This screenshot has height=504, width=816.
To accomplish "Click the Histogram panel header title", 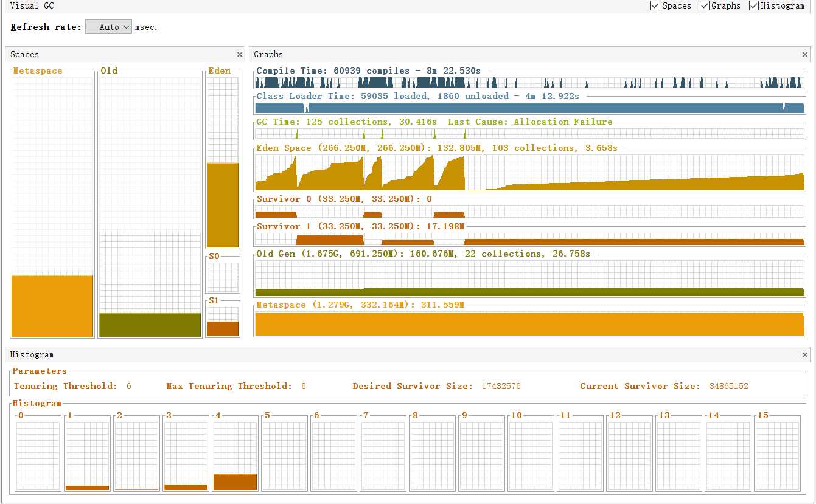I will click(32, 354).
